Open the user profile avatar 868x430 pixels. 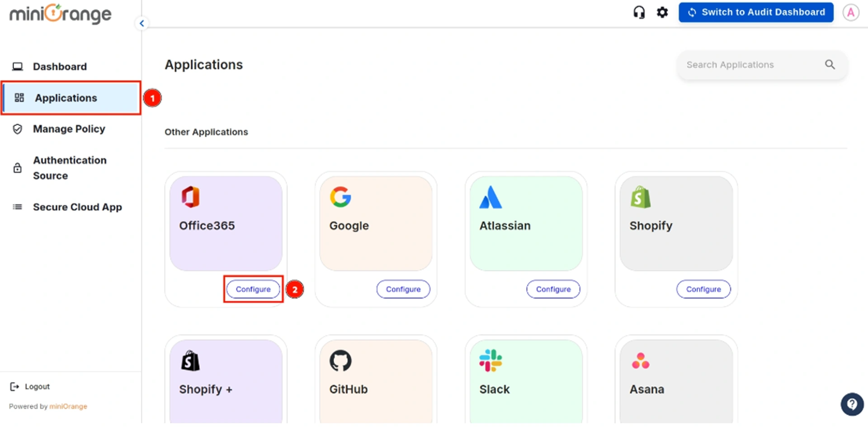(850, 12)
